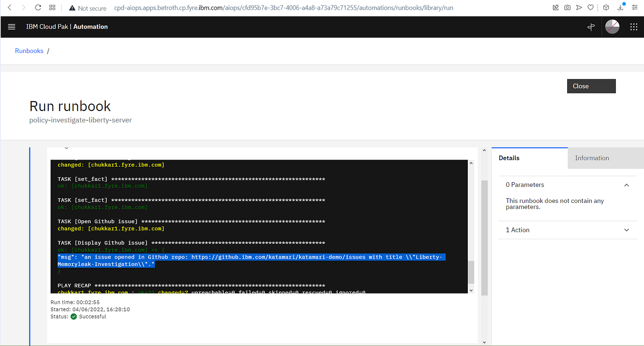The image size is (644, 346).
Task: Open the hamburger navigation menu
Action: click(x=11, y=27)
